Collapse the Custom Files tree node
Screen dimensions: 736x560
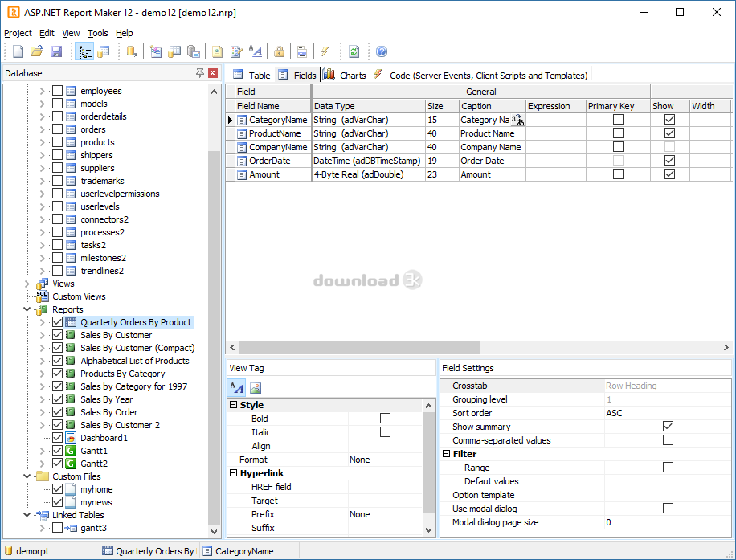(27, 476)
